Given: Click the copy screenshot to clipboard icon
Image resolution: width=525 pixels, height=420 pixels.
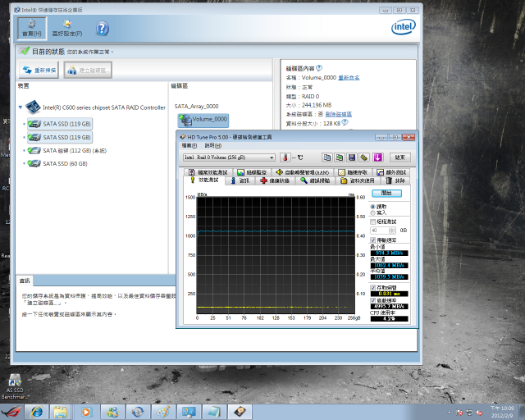Looking at the screenshot, I should 340,157.
